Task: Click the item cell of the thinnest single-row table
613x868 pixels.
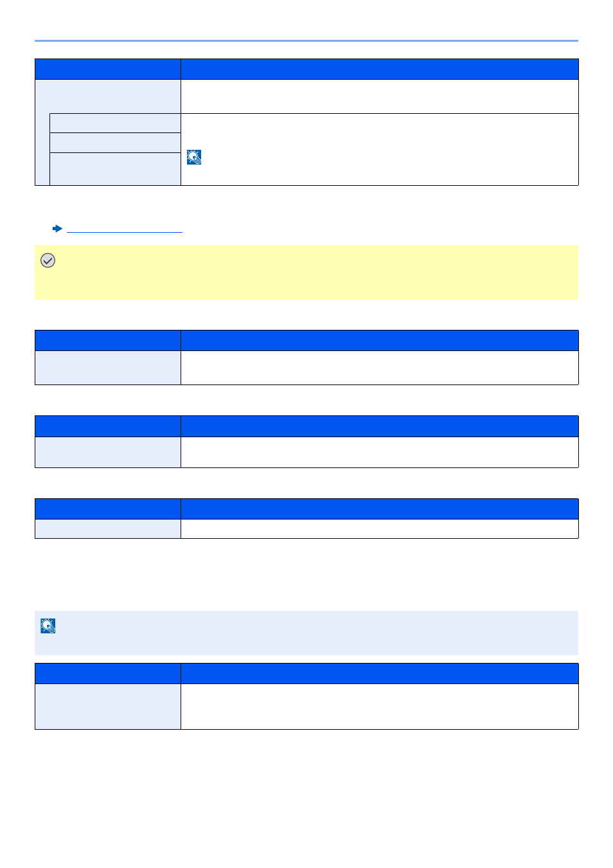Action: (108, 529)
